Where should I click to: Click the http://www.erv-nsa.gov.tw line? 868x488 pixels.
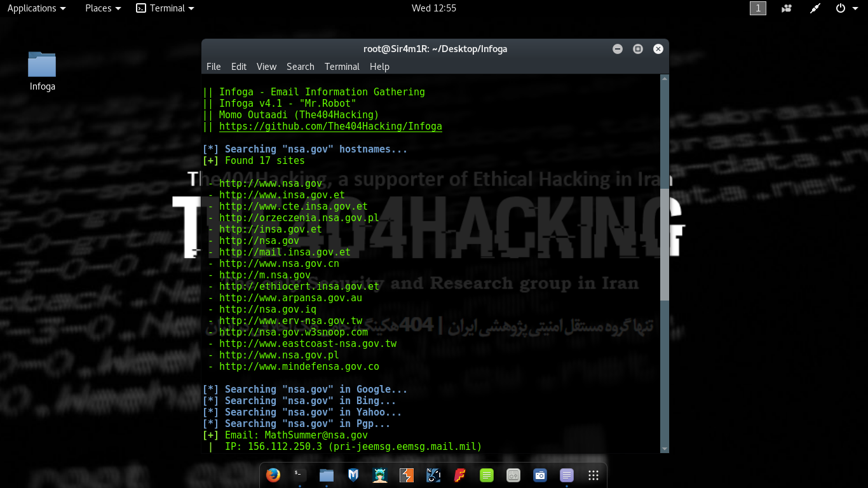[x=290, y=321]
